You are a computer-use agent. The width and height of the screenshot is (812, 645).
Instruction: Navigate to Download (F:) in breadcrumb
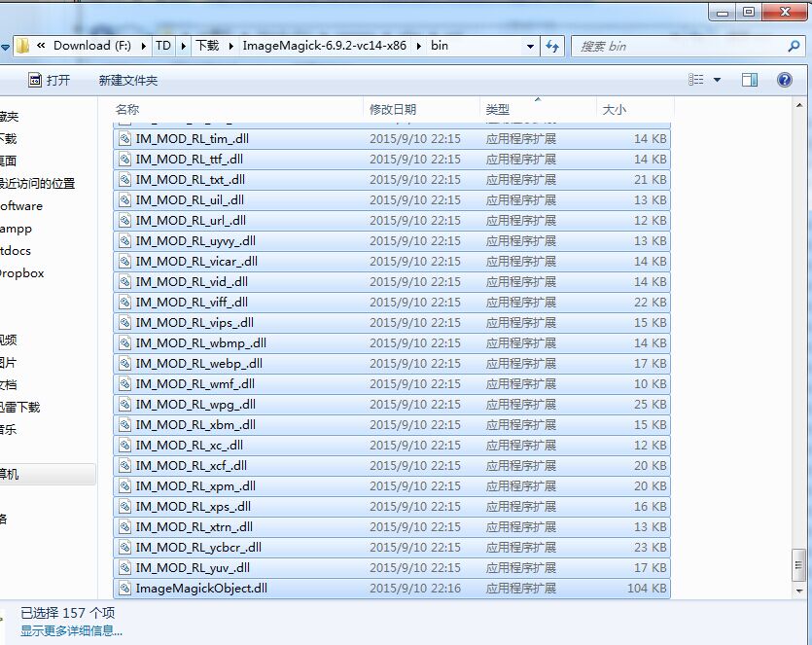click(x=92, y=46)
